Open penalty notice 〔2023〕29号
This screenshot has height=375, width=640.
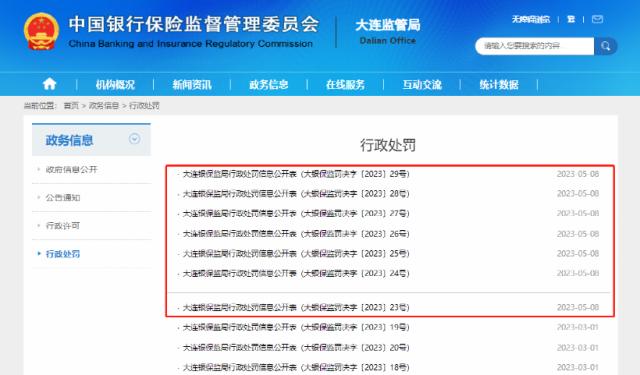click(x=296, y=174)
